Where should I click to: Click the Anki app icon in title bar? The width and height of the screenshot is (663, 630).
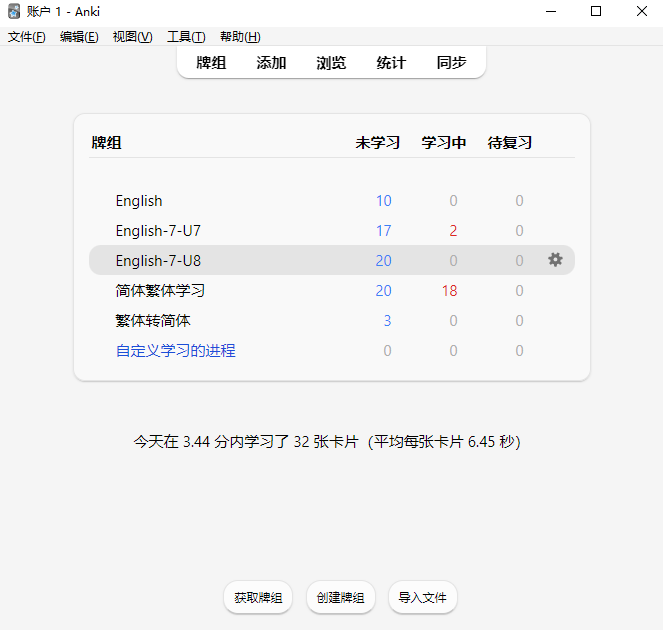point(14,11)
